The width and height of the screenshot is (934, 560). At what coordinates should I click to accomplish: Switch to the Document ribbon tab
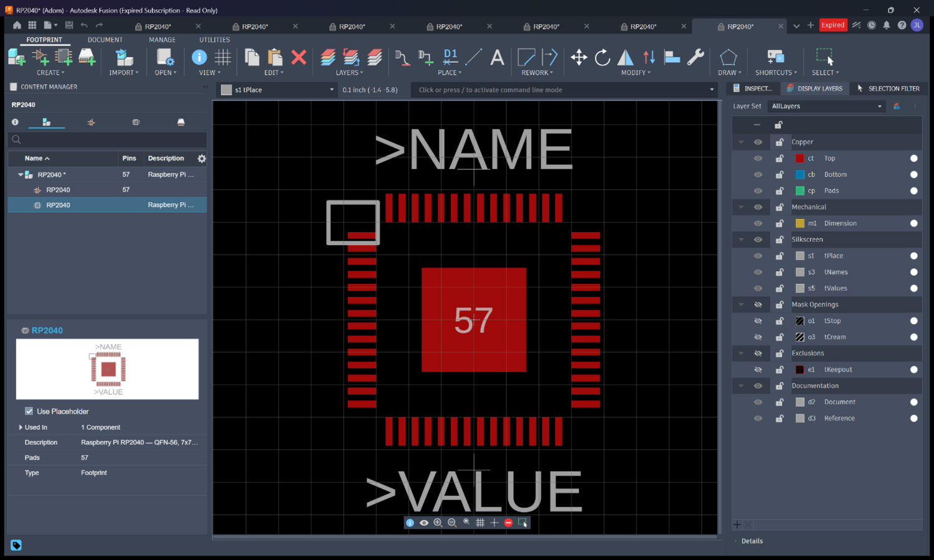(105, 40)
